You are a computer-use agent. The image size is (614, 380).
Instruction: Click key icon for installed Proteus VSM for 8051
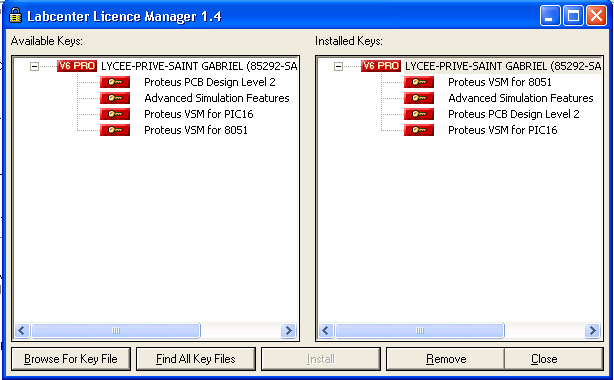419,82
